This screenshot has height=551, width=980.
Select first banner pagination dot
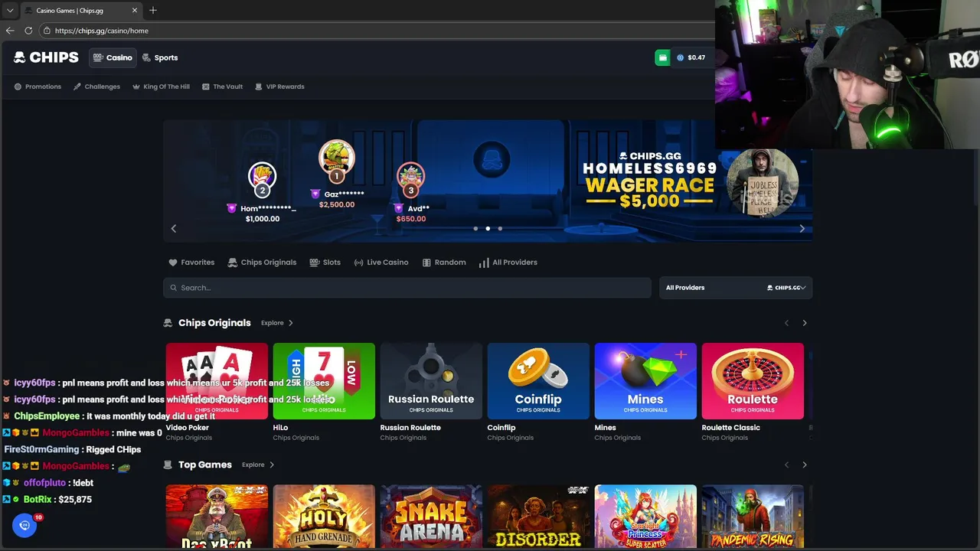pyautogui.click(x=475, y=228)
